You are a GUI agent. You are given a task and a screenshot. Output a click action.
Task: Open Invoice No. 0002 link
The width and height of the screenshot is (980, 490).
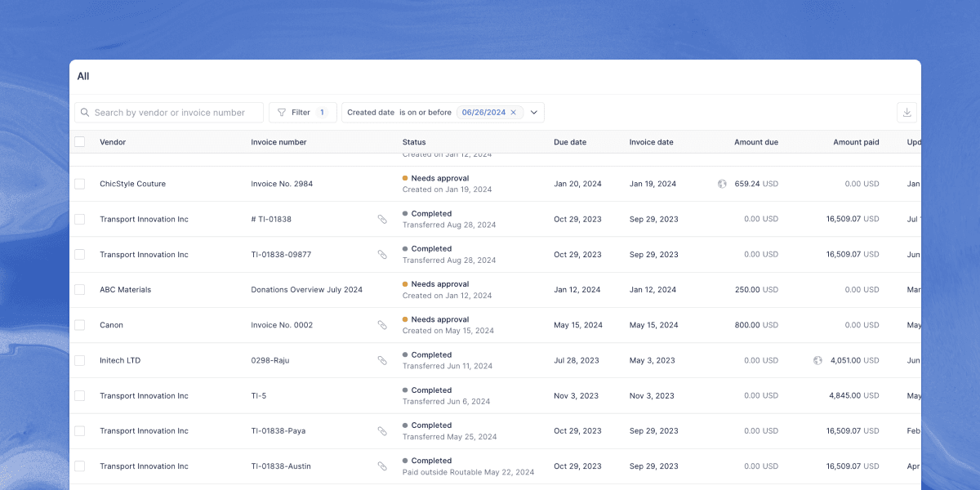[x=282, y=325]
